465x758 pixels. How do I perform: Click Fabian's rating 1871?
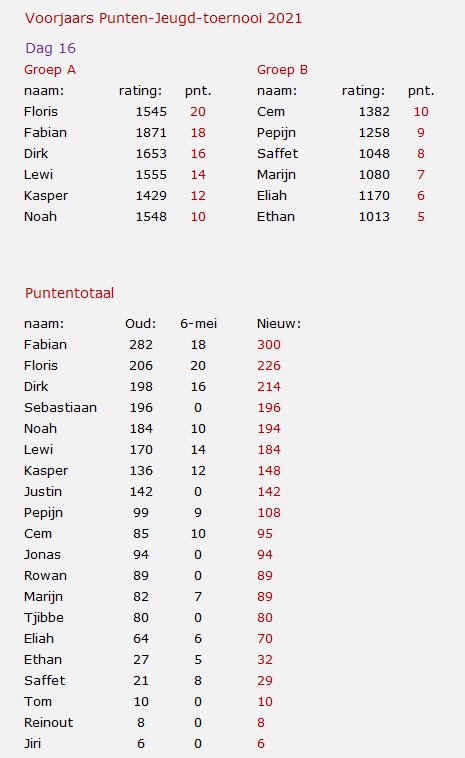point(151,132)
